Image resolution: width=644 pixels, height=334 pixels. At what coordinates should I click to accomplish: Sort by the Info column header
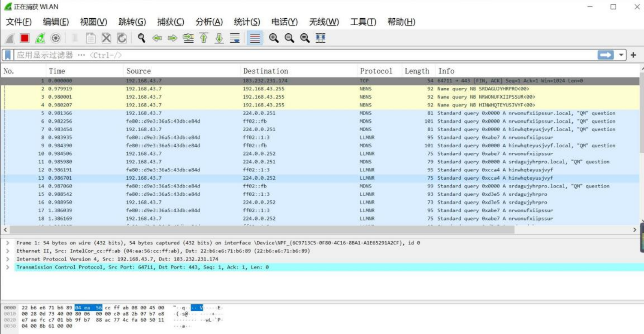(x=537, y=71)
